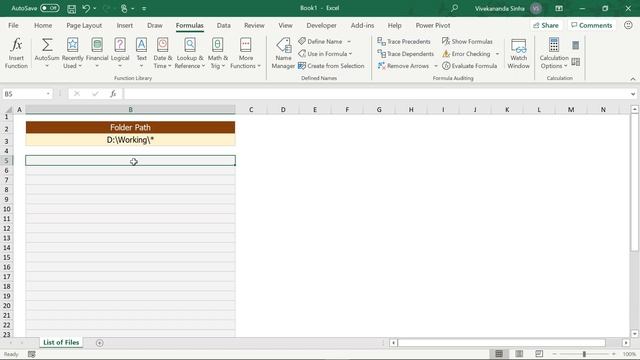Image resolution: width=640 pixels, height=360 pixels.
Task: Open Recently Used functions
Action: point(72,53)
